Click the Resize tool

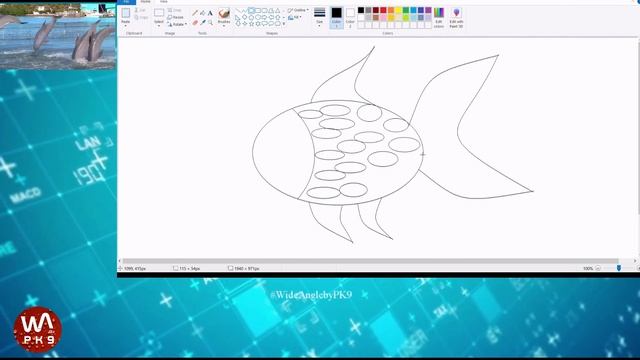point(176,17)
